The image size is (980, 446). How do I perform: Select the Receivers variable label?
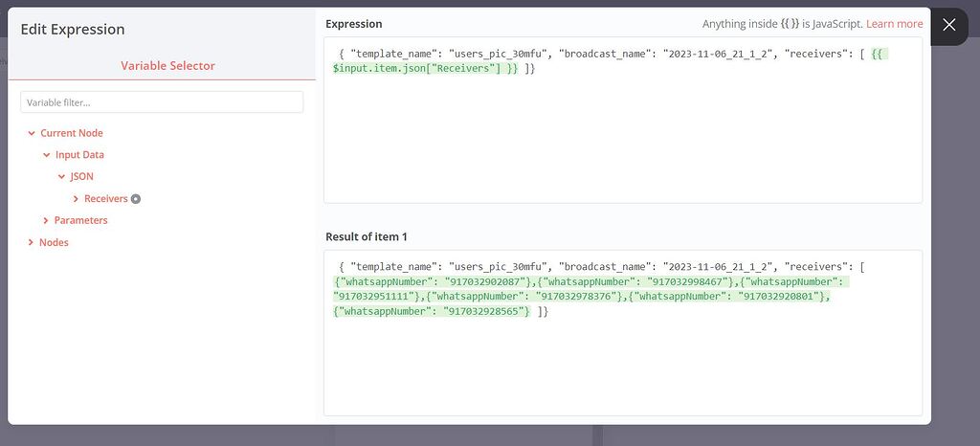pyautogui.click(x=105, y=199)
